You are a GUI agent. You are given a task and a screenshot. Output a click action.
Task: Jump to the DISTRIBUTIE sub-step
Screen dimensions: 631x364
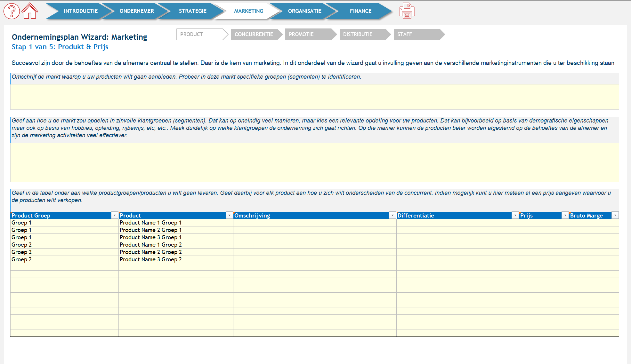[365, 34]
